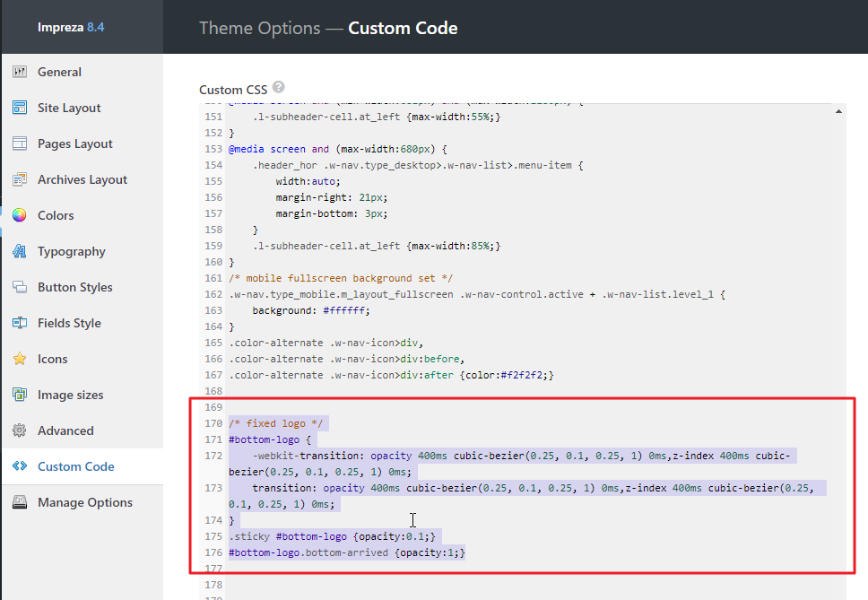Open Fields Style section
This screenshot has width=868, height=600.
click(x=82, y=323)
